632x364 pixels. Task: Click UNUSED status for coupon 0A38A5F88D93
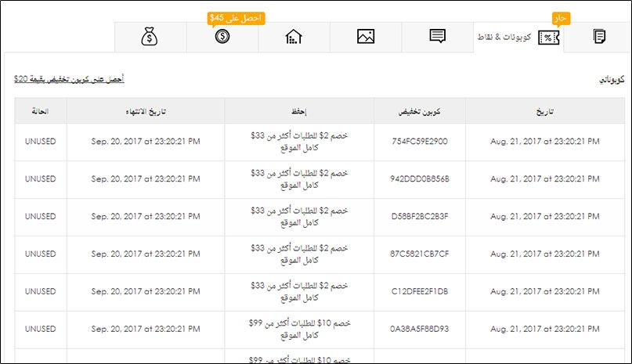40,329
